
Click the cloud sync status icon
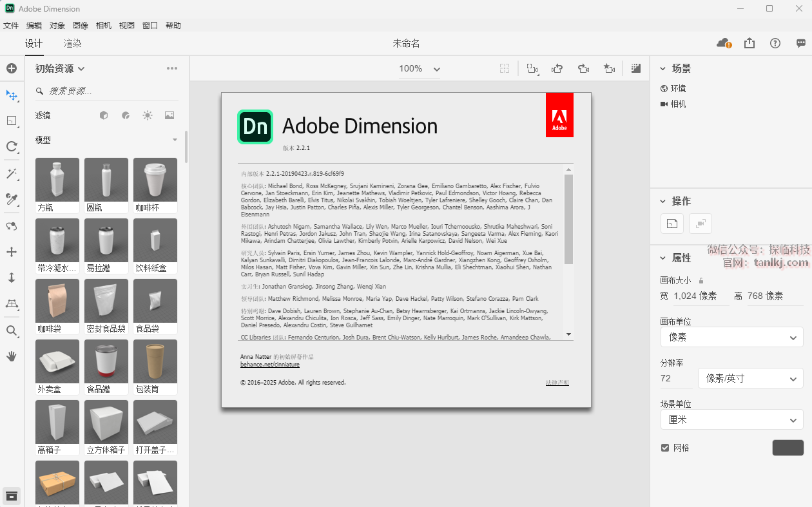click(x=724, y=43)
